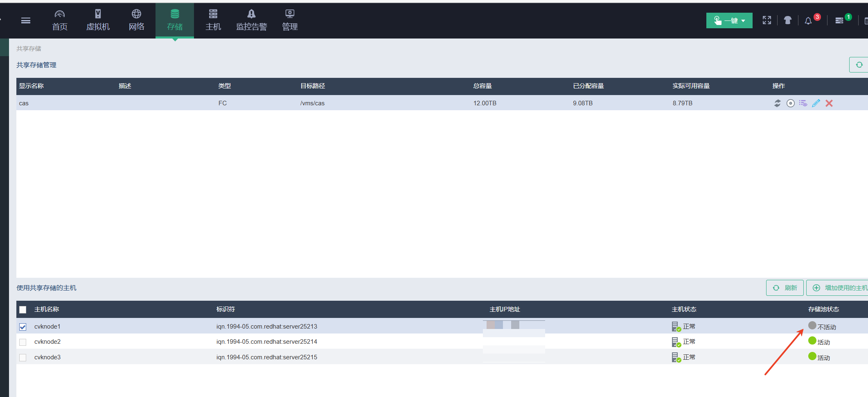Image resolution: width=868 pixels, height=397 pixels.
Task: Open the task list server icon
Action: pyautogui.click(x=839, y=21)
